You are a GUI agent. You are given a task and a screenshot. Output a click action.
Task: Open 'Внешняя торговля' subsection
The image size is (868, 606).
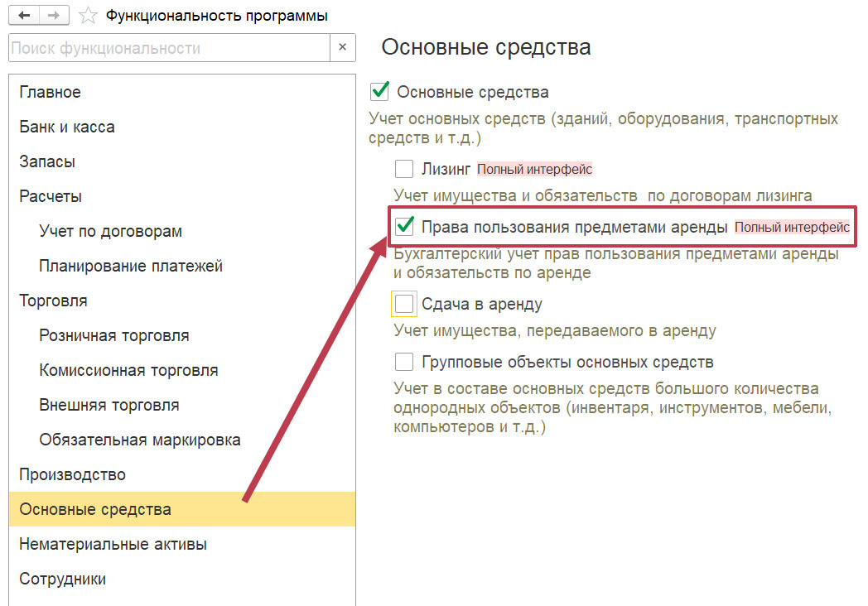tap(182, 405)
